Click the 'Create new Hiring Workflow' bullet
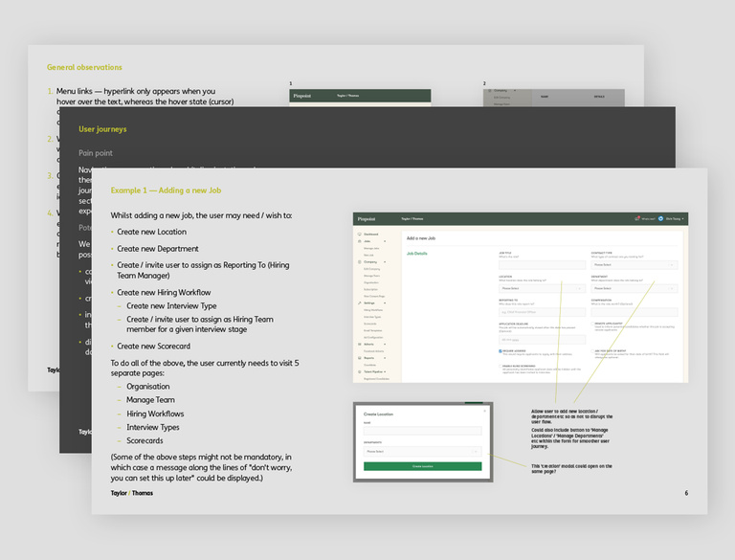 [x=164, y=292]
